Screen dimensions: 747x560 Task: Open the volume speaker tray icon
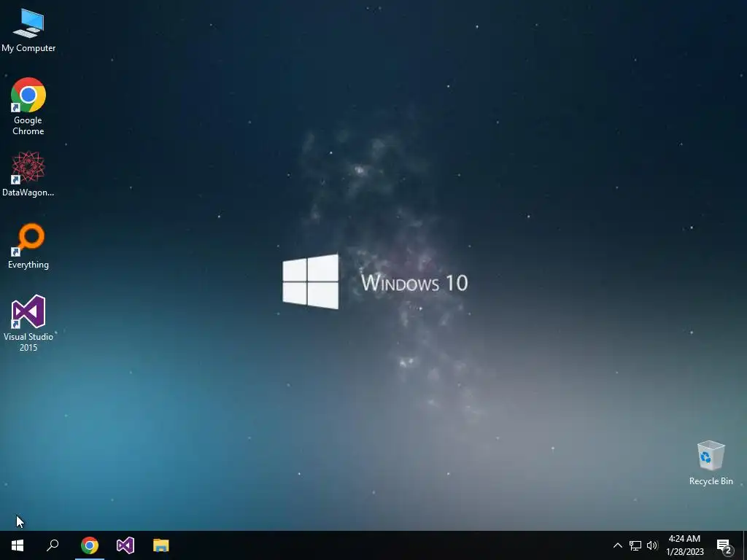[652, 545]
